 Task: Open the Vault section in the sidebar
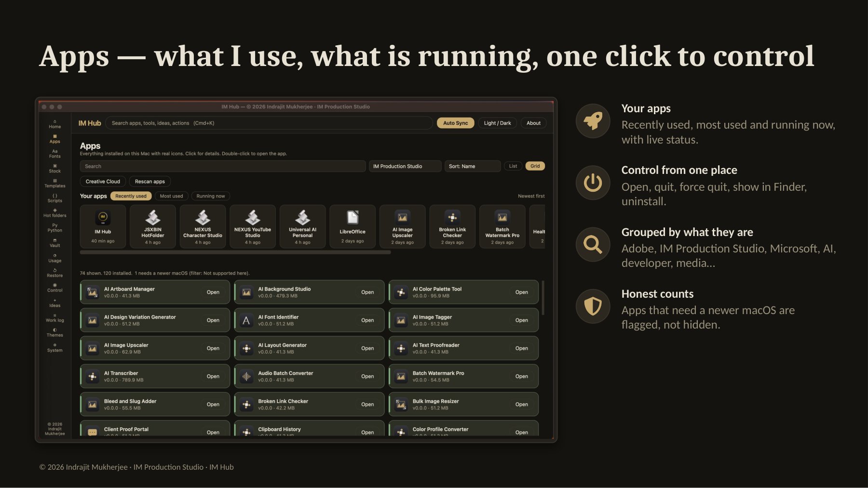[x=54, y=243]
